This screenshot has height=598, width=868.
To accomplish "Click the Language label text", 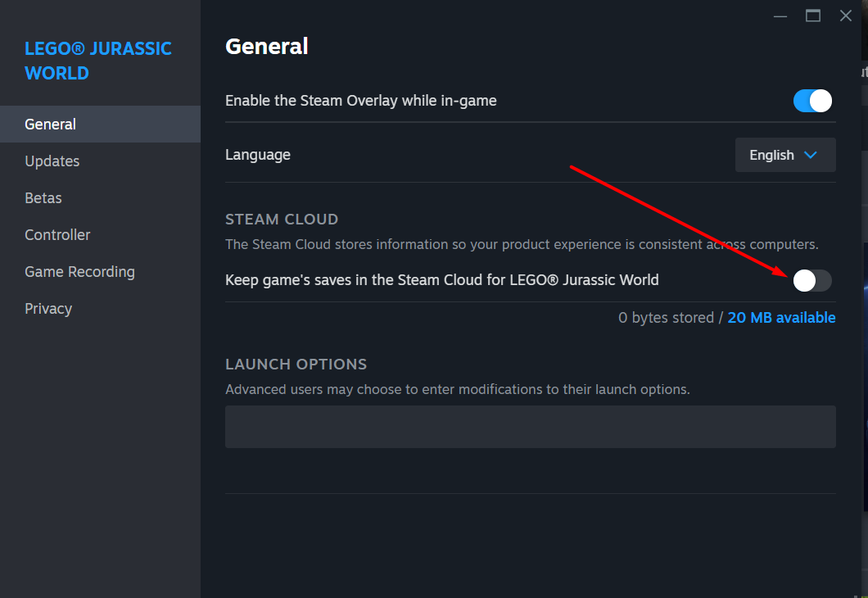I will pyautogui.click(x=257, y=155).
